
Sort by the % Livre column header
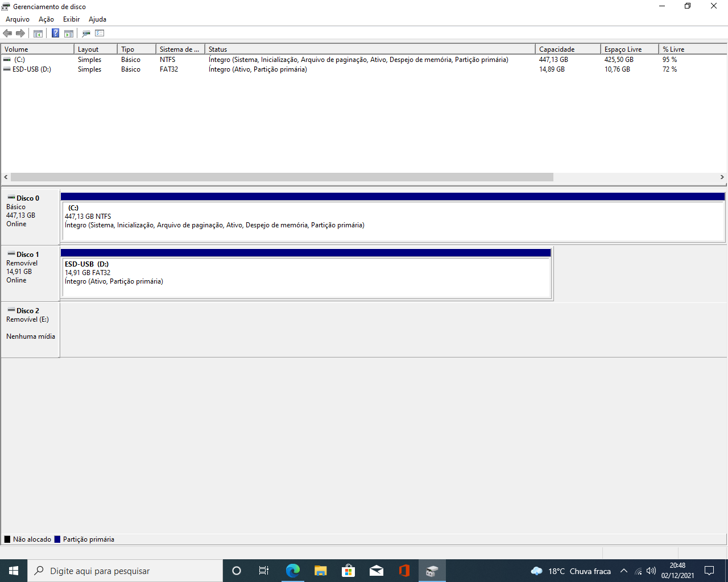point(693,49)
